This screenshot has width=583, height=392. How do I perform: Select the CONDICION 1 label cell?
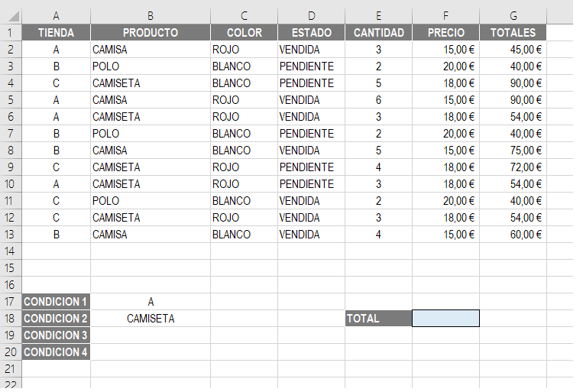pyautogui.click(x=56, y=302)
